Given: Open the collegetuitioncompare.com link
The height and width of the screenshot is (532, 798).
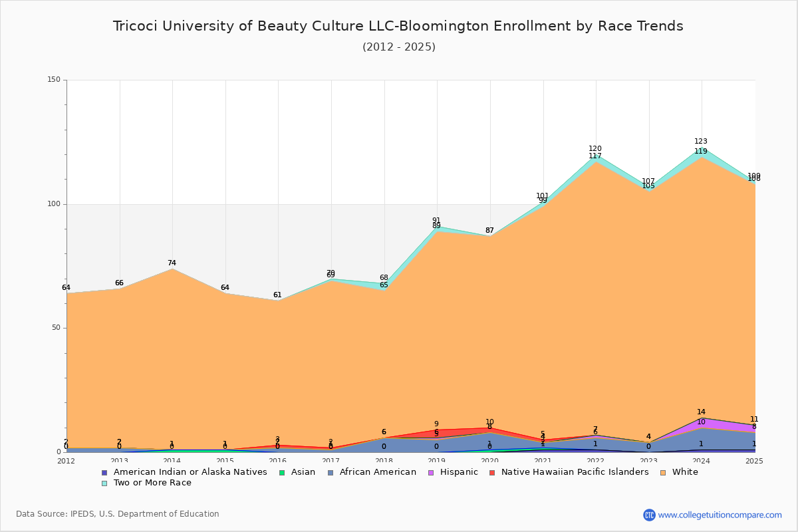Looking at the screenshot, I should 720,515.
